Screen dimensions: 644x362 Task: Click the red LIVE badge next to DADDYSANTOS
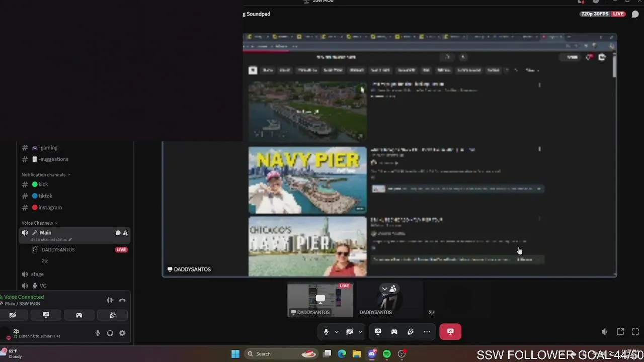[121, 250]
